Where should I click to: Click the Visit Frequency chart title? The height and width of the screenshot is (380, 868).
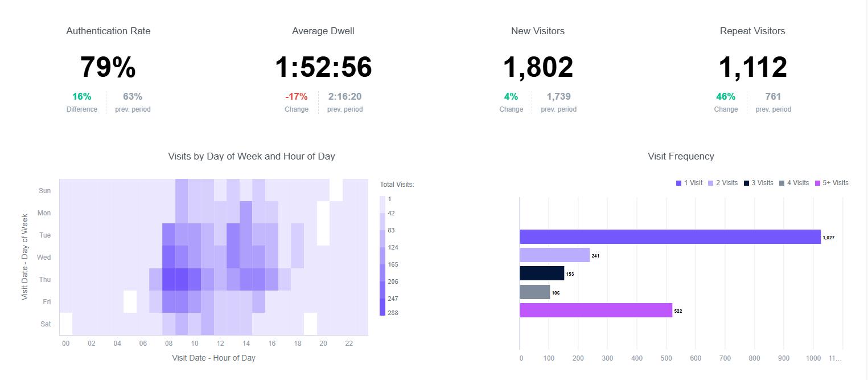pyautogui.click(x=681, y=156)
